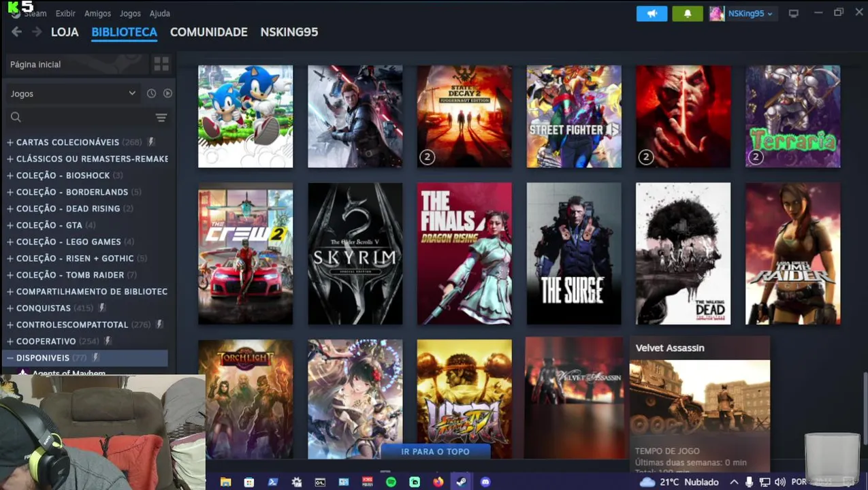Select State of Decay 2 cover

click(x=464, y=116)
